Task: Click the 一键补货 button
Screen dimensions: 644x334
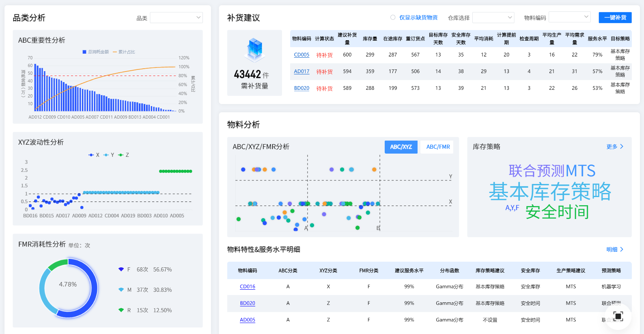Action: click(615, 17)
